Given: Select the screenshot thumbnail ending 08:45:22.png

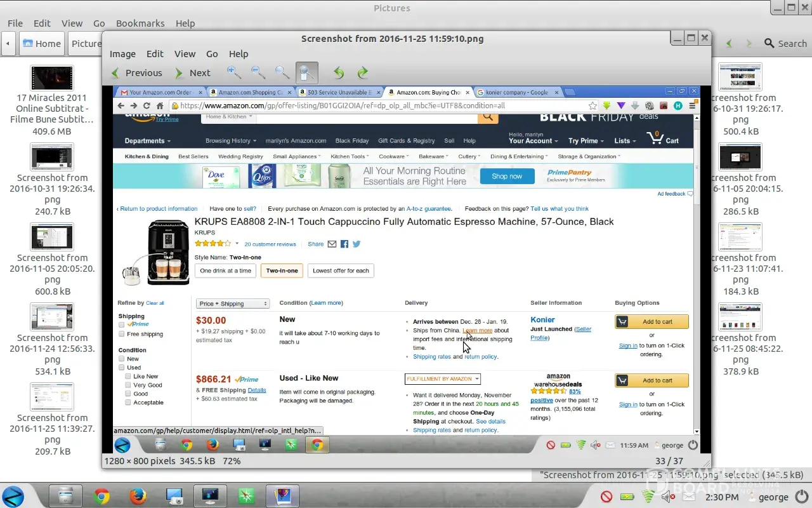Looking at the screenshot, I should [740, 317].
